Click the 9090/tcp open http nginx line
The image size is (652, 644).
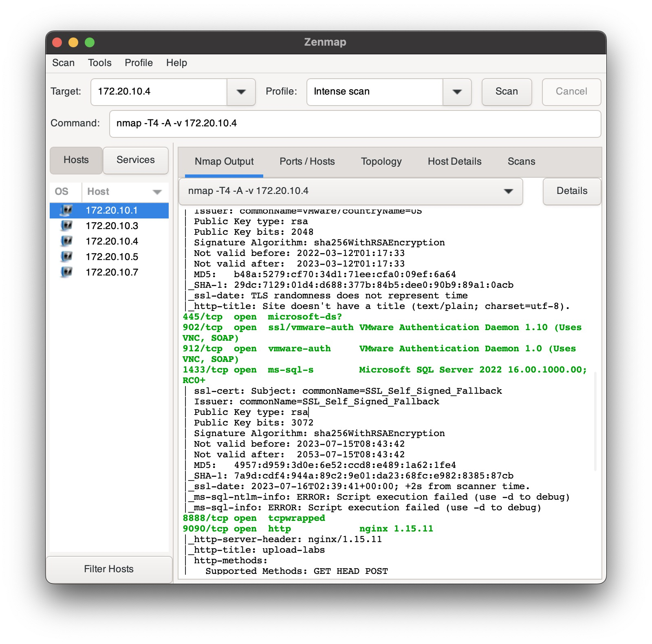(x=308, y=529)
